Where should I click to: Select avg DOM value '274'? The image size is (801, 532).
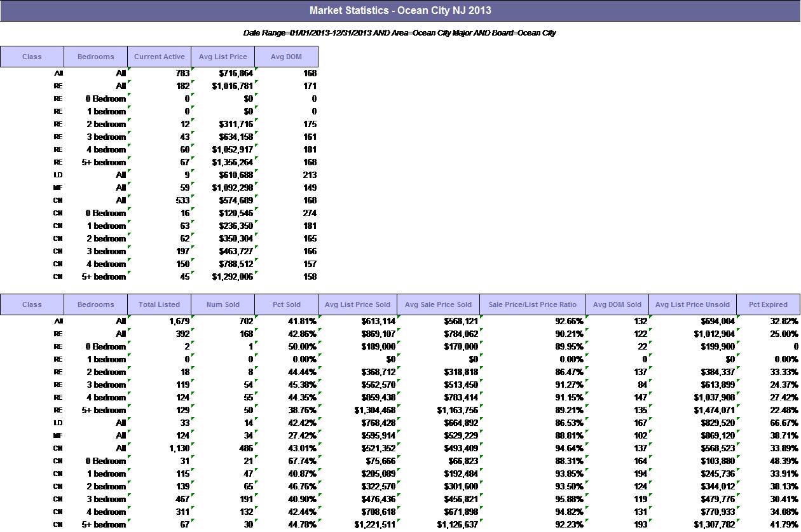[310, 213]
